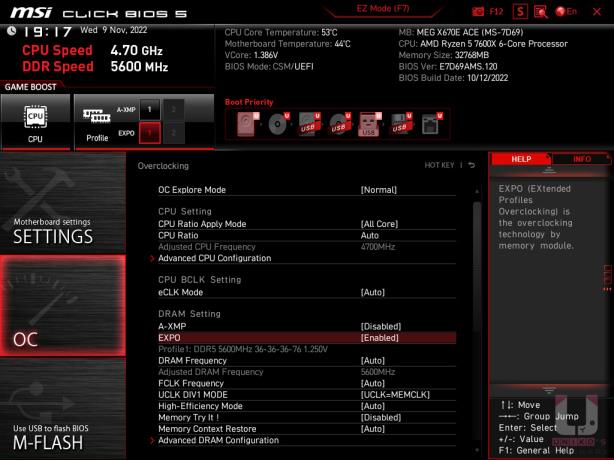Change UCLK DIV1 MODE [UCLK=MEMCLK] value
This screenshot has height=460, width=614.
(395, 395)
